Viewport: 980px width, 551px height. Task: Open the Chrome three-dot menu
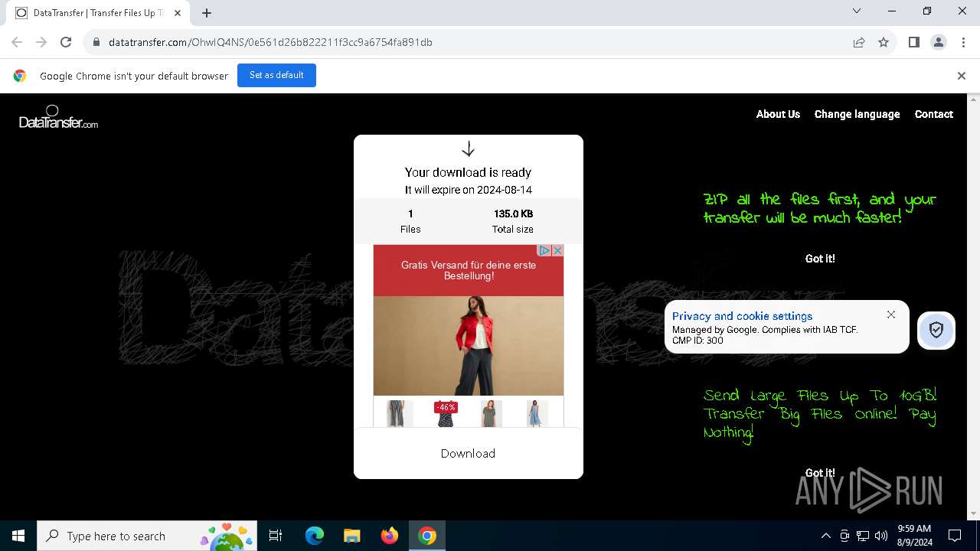(x=962, y=42)
